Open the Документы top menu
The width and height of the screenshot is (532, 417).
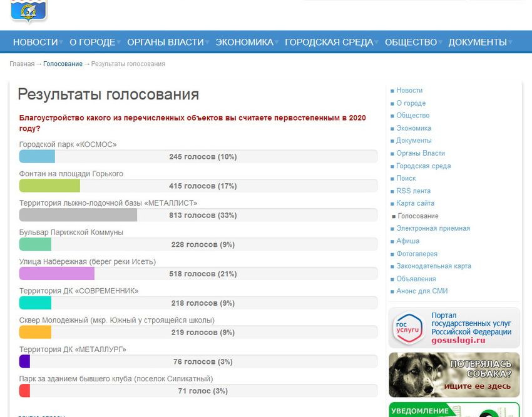478,42
